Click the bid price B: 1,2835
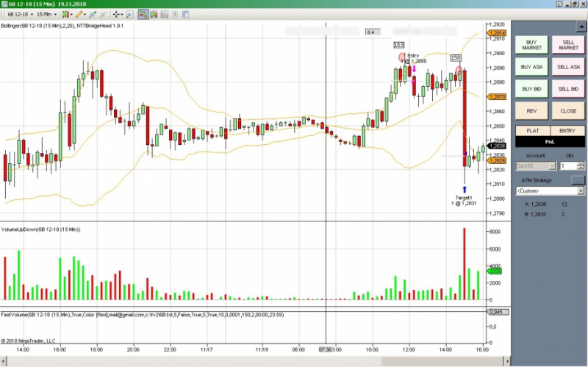Image resolution: width=588 pixels, height=367 pixels. [x=536, y=215]
